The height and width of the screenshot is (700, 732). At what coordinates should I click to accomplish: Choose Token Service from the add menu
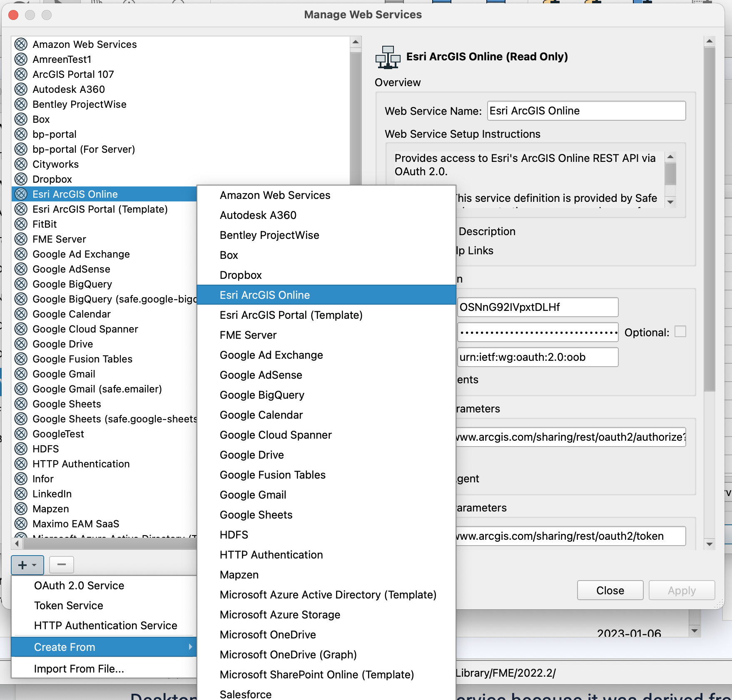(104, 606)
